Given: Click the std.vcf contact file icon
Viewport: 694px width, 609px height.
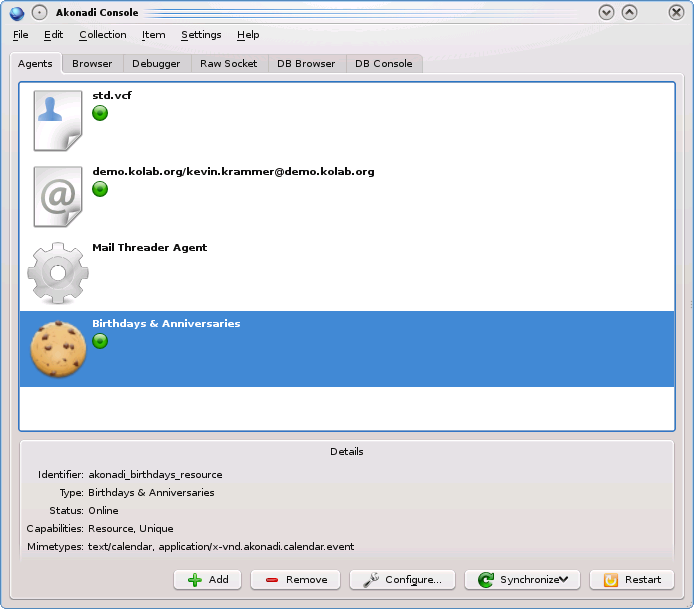Looking at the screenshot, I should 58,120.
